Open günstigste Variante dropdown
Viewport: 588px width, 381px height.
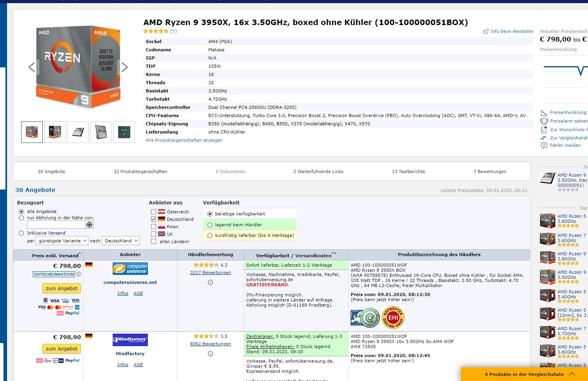[x=62, y=241]
